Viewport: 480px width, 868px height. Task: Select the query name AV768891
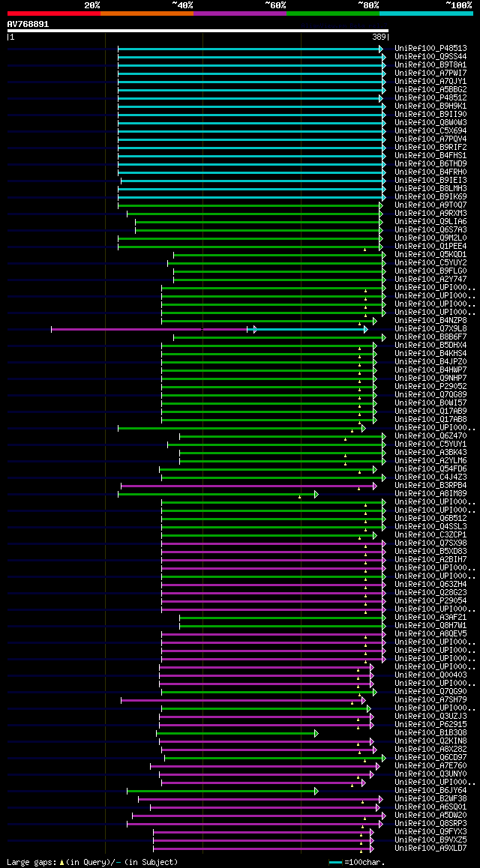[x=28, y=24]
